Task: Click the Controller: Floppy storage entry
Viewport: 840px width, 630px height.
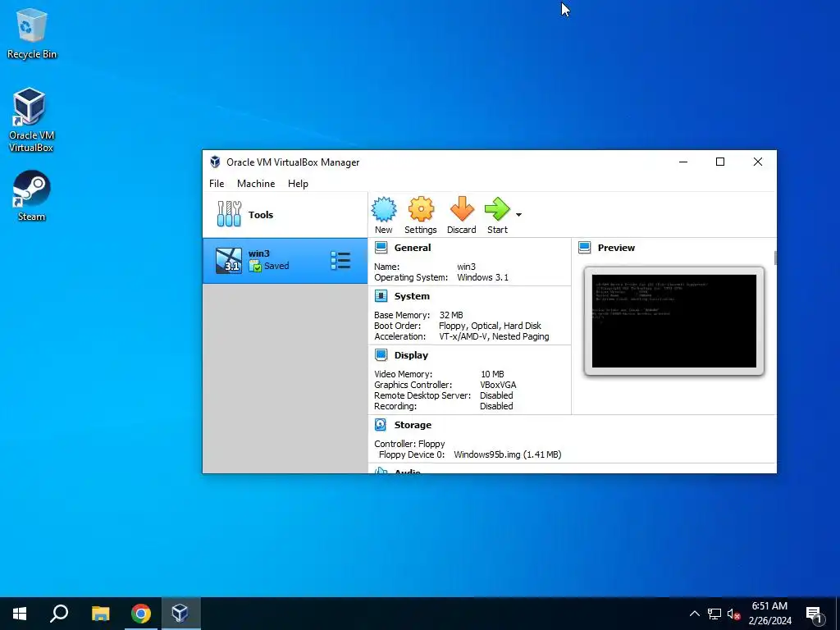Action: 409,444
